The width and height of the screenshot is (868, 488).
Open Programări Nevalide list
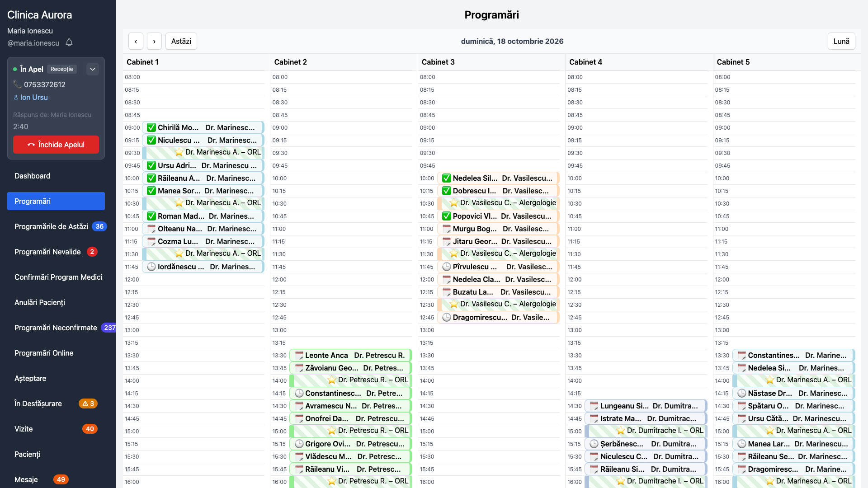pyautogui.click(x=56, y=252)
